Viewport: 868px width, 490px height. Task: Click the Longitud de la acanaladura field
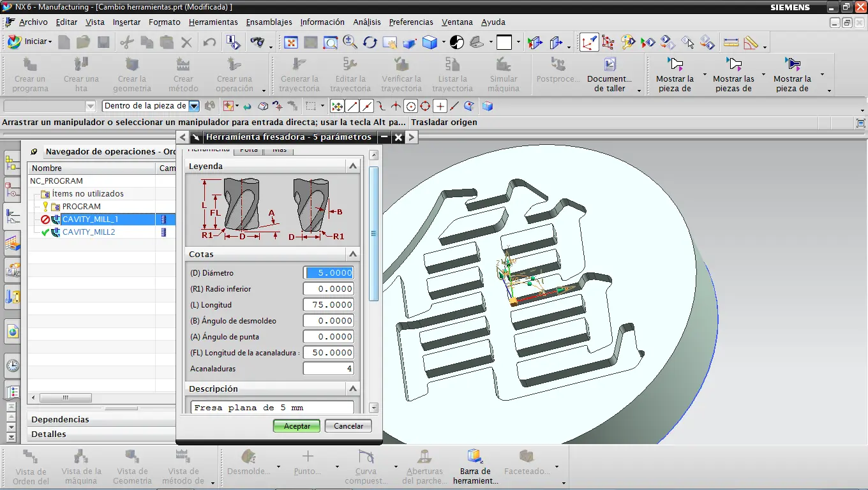point(328,352)
